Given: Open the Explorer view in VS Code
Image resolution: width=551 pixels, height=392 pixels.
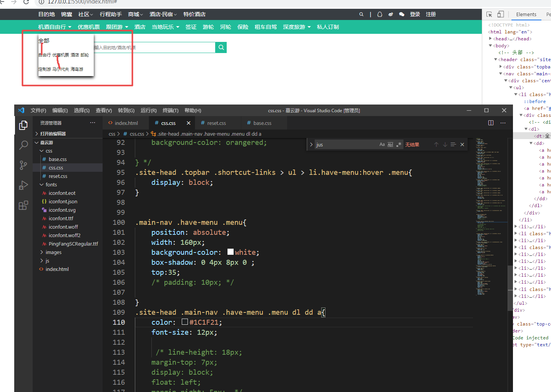Looking at the screenshot, I should point(23,125).
